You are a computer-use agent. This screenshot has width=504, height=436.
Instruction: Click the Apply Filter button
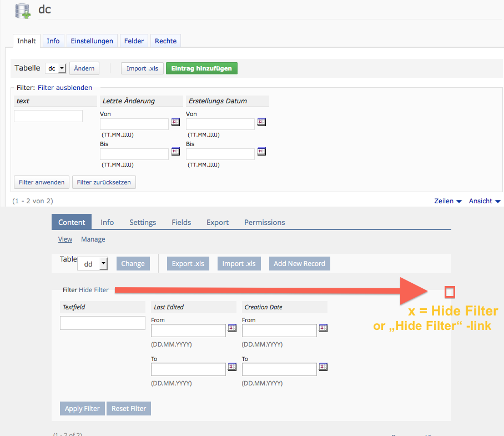point(82,409)
